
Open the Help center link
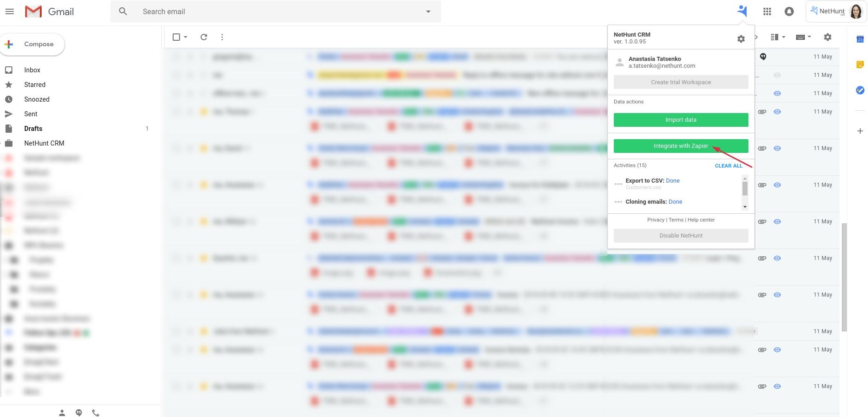coord(701,220)
